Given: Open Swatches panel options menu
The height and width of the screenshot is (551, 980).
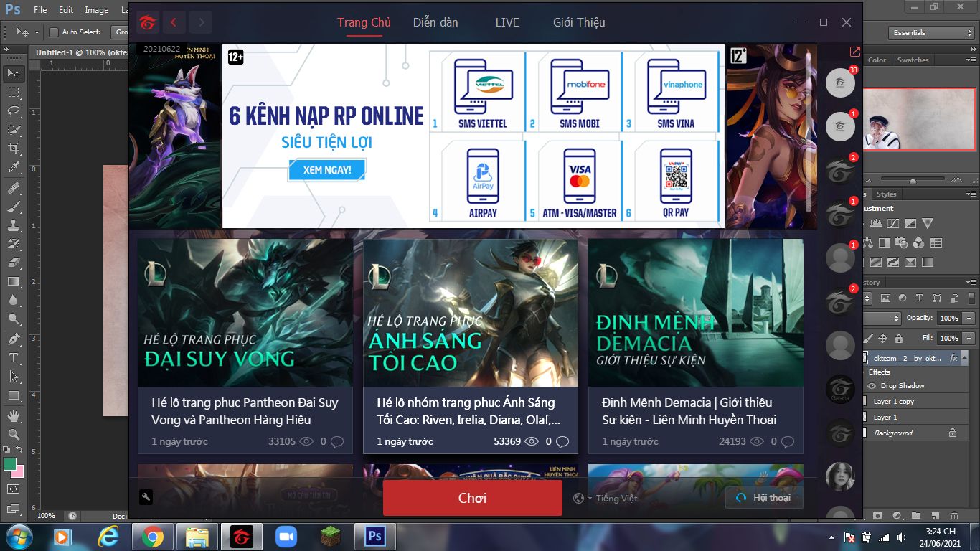Looking at the screenshot, I should (x=971, y=60).
